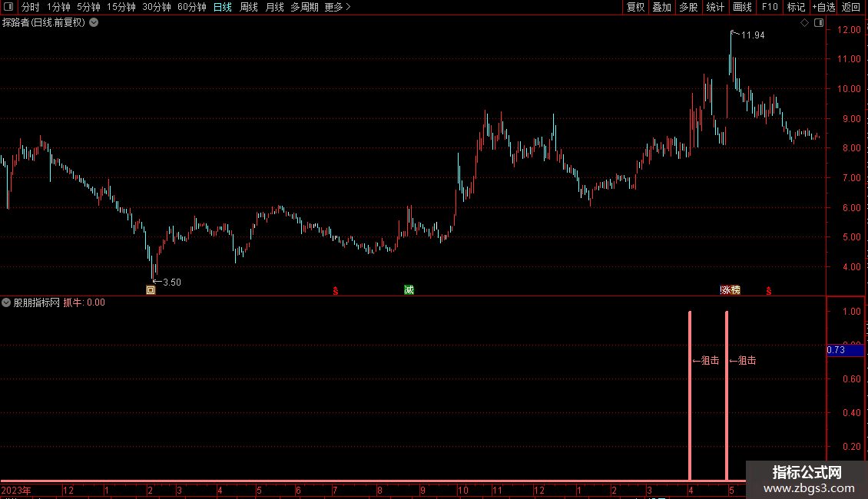This screenshot has height=499, width=868.
Task: Expand dropdown next to 探路者 chart title
Action: [94, 23]
